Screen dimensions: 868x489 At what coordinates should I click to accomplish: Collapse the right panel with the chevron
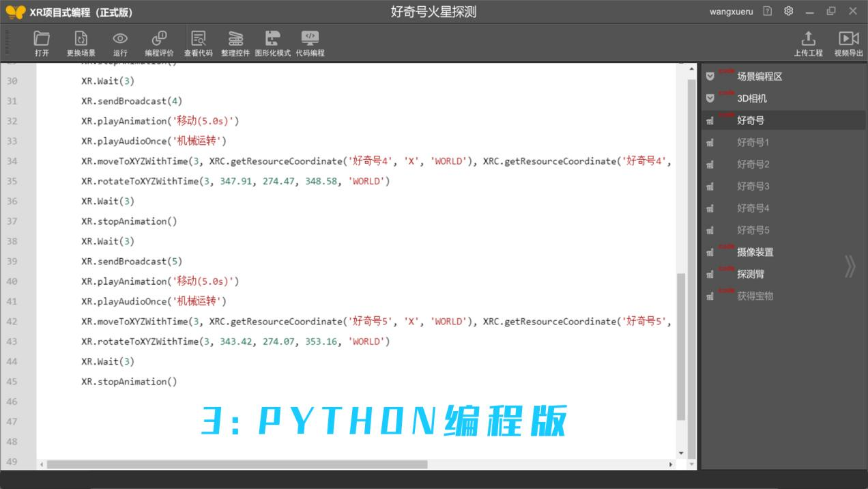tap(850, 266)
